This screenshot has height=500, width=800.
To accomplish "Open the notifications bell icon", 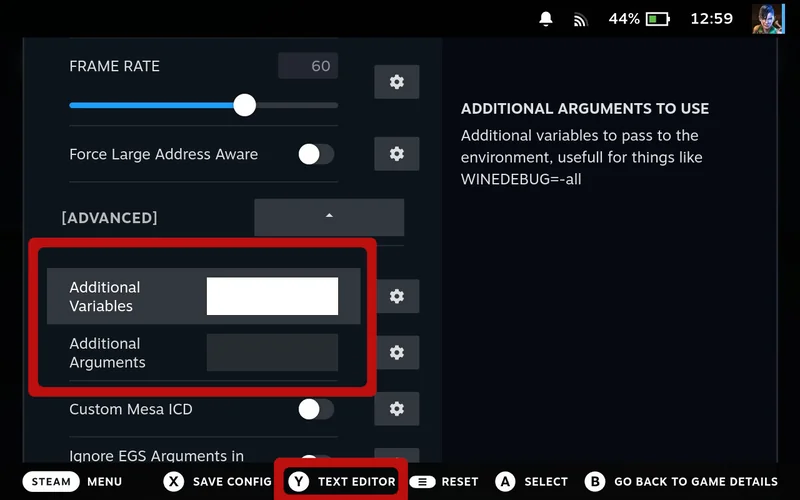I will [545, 19].
